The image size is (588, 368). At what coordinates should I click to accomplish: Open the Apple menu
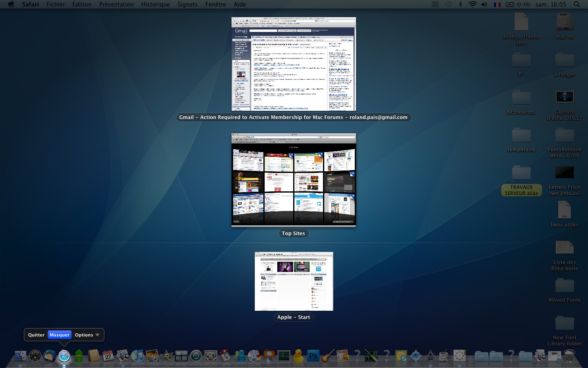[x=11, y=4]
